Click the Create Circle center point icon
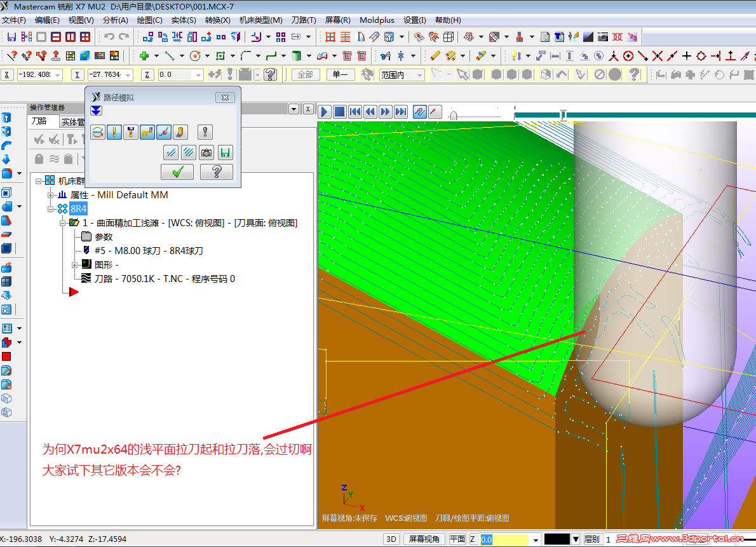This screenshot has width=756, height=547. (195, 56)
